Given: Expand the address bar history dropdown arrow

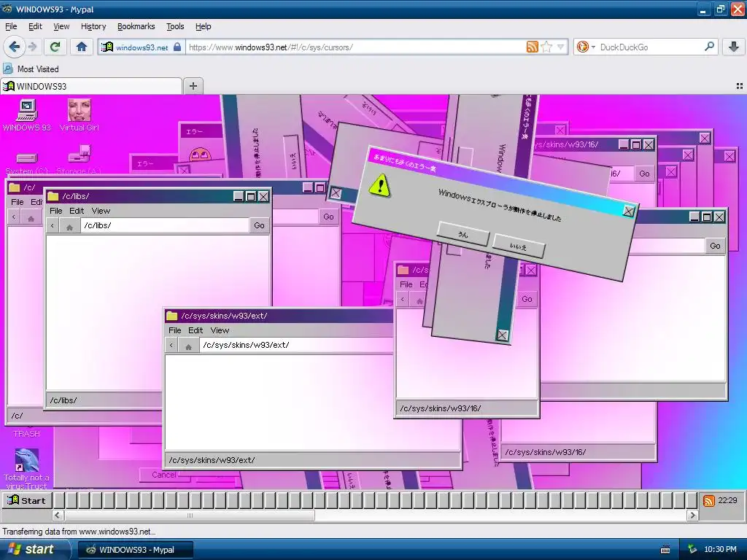Looking at the screenshot, I should click(561, 47).
